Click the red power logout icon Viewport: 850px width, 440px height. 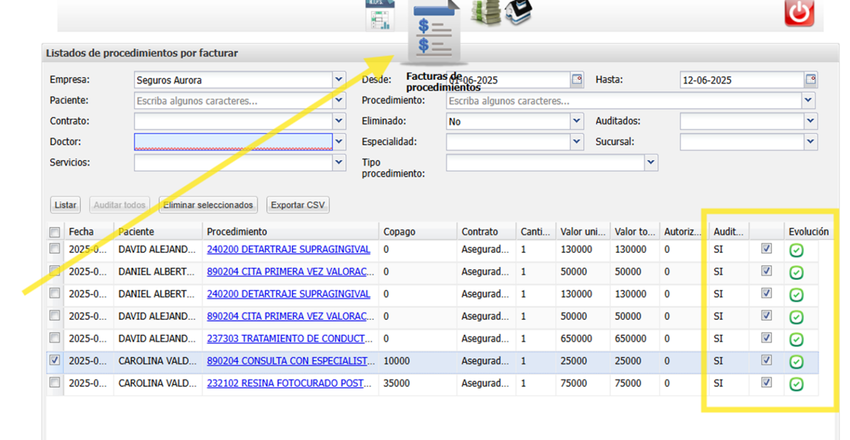click(798, 12)
